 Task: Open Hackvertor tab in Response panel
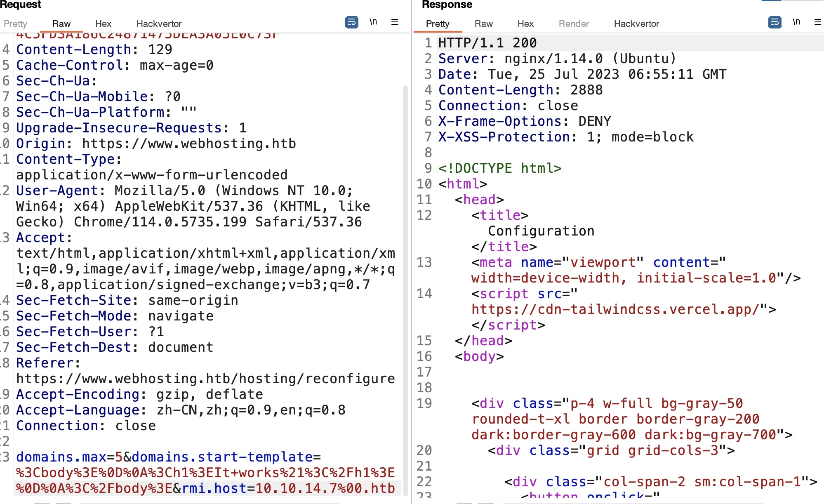coord(636,24)
